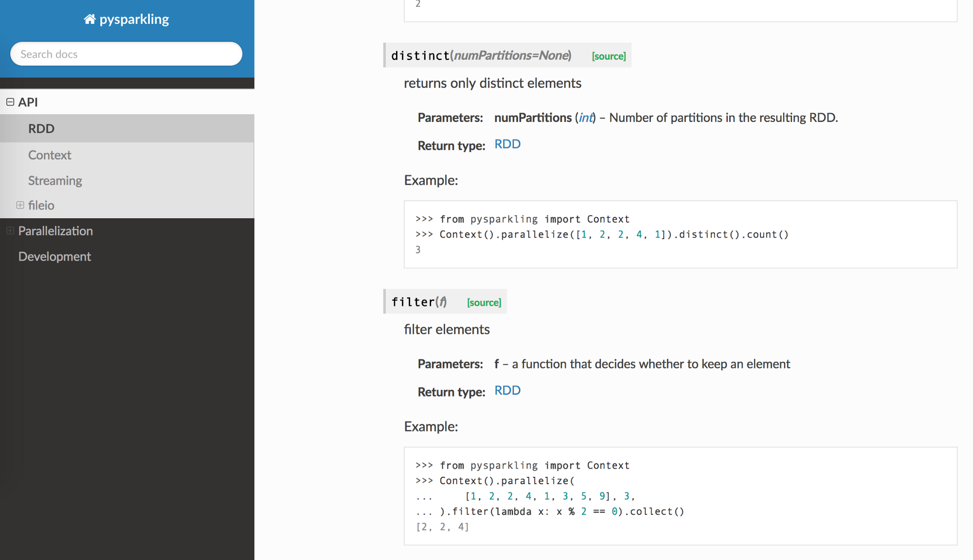Click the RDD return type link for filter
The width and height of the screenshot is (973, 560).
tap(507, 390)
